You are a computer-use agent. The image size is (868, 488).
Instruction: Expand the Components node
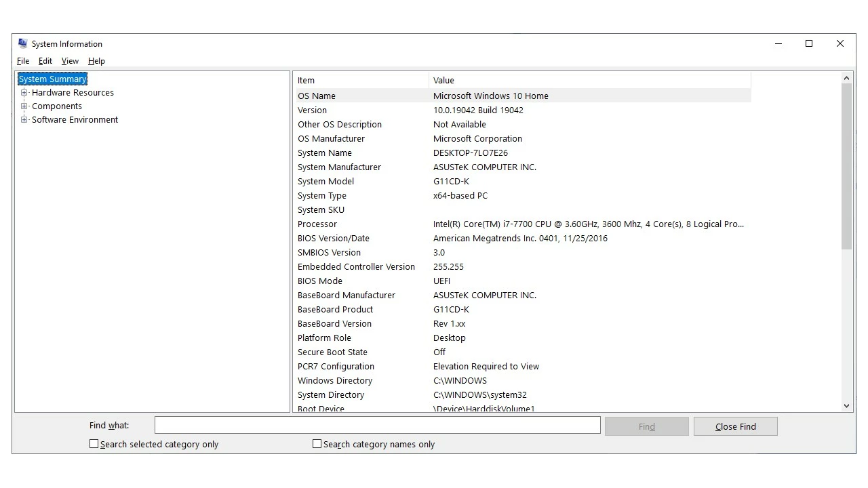pyautogui.click(x=24, y=106)
